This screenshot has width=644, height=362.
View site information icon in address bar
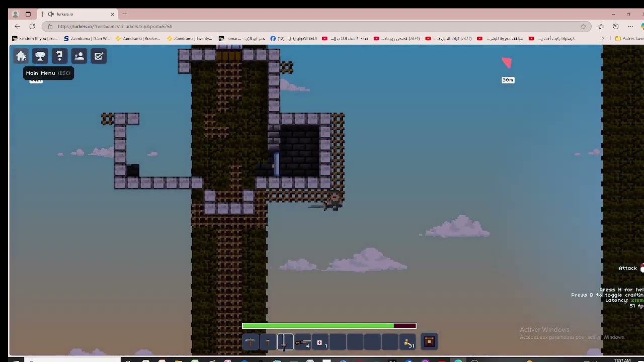[50, 26]
